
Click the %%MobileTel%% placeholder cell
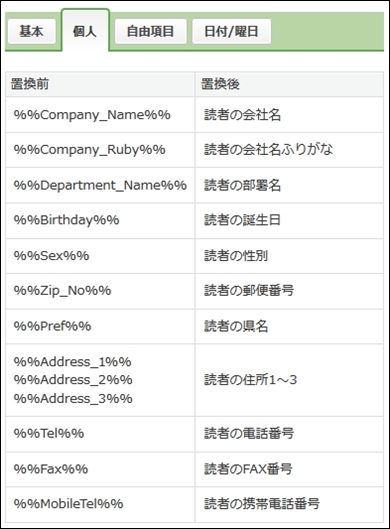click(100, 504)
